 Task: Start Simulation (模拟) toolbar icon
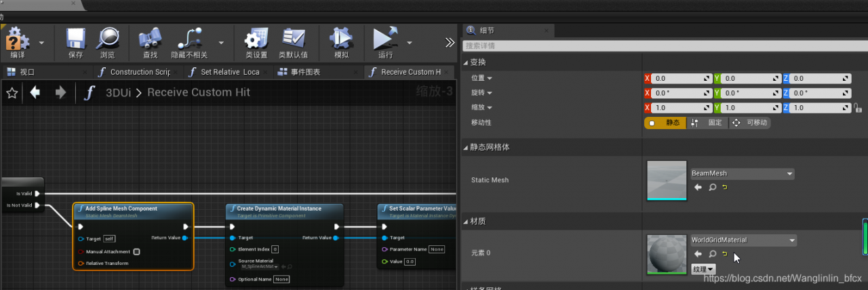[341, 39]
